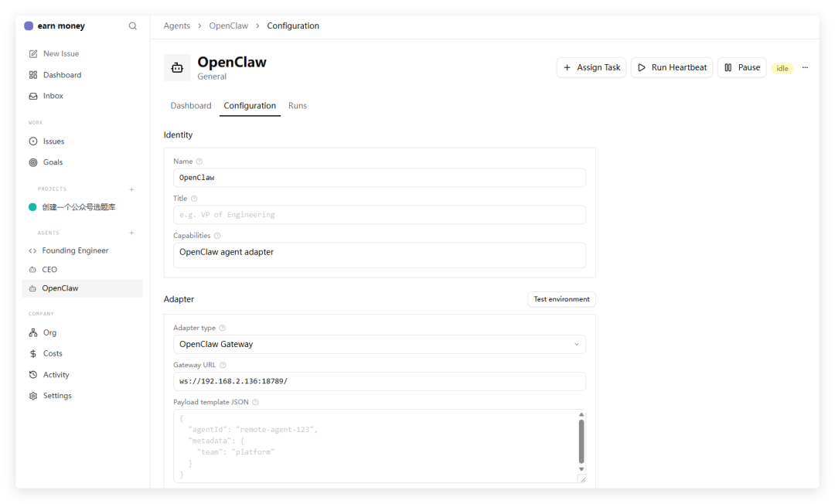Click the Test environment button
The height and width of the screenshot is (504, 835).
click(561, 299)
